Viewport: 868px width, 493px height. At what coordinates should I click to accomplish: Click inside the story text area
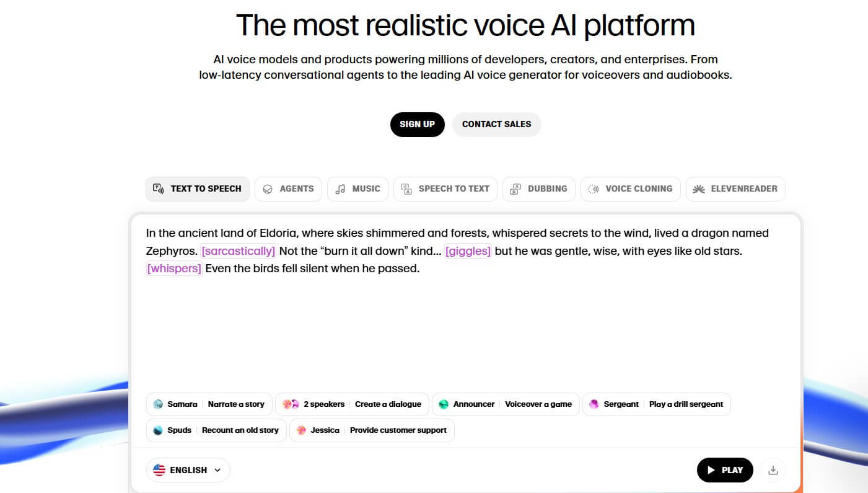(x=465, y=329)
